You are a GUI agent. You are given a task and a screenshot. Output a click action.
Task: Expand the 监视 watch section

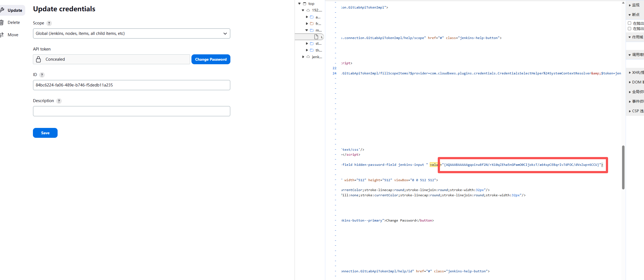click(x=630, y=5)
